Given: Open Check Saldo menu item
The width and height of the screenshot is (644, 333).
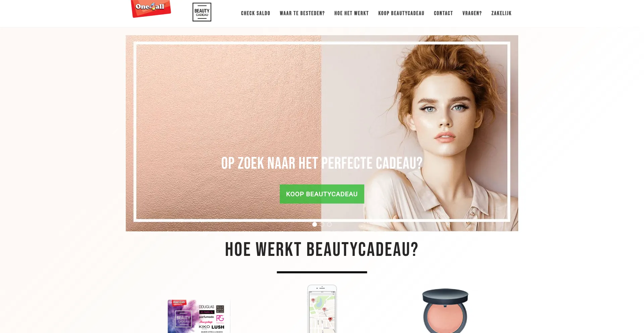Looking at the screenshot, I should (256, 13).
